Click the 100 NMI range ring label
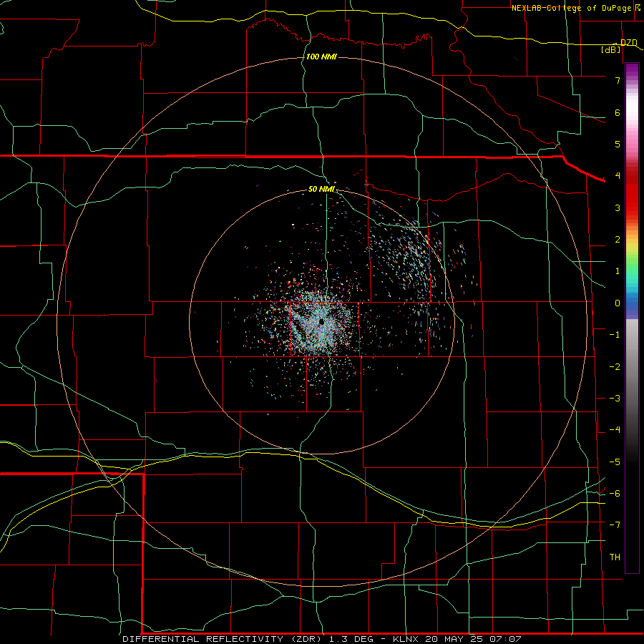 click(321, 57)
